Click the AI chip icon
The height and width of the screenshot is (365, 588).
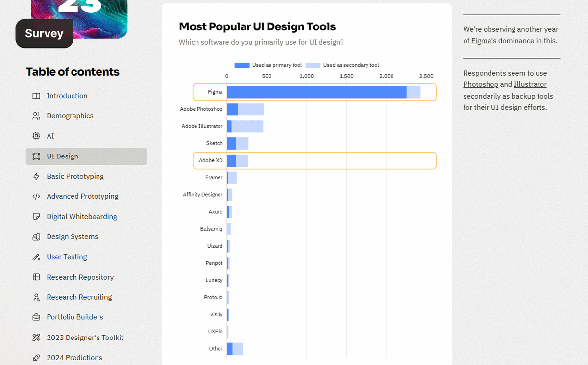(36, 136)
